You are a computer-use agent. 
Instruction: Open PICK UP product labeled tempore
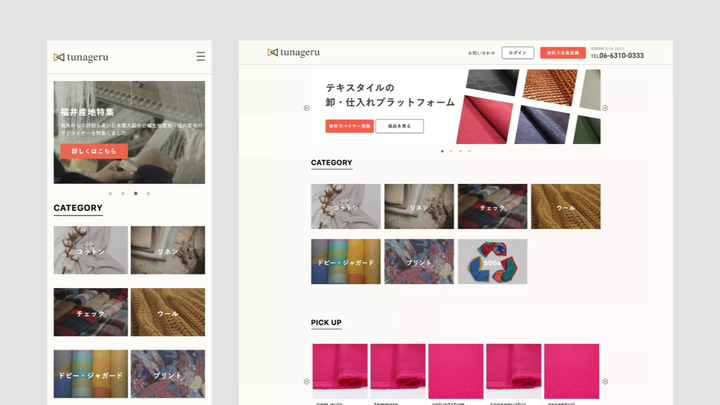[x=398, y=371]
